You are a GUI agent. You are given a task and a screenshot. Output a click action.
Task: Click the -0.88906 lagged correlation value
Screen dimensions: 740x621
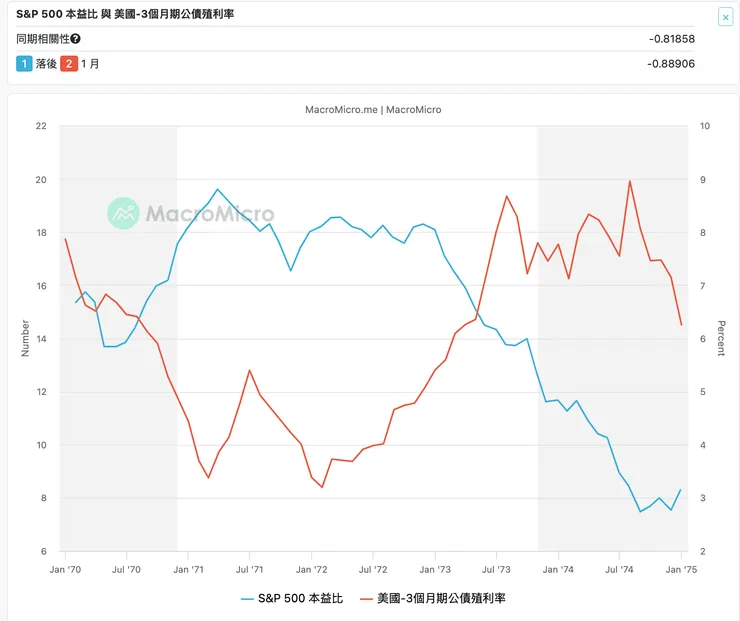(x=671, y=64)
